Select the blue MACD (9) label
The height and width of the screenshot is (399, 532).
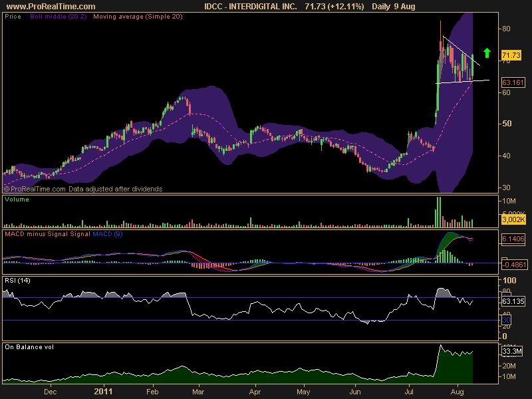point(108,234)
